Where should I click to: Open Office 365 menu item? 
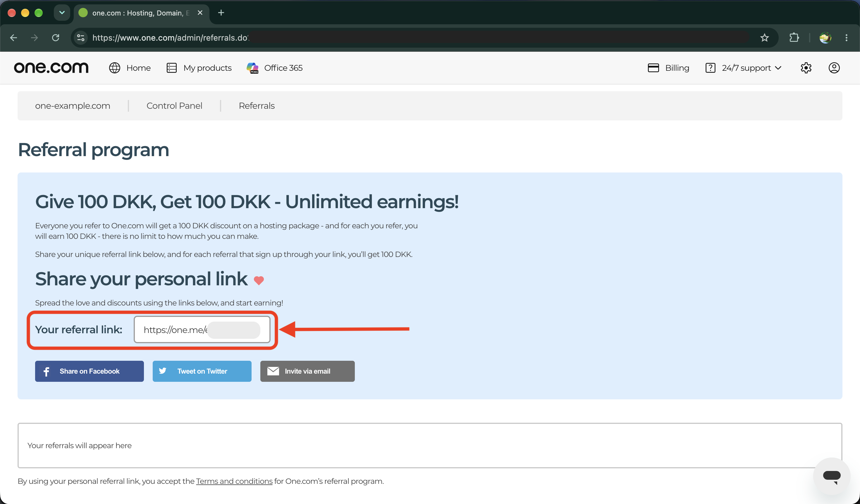point(283,68)
